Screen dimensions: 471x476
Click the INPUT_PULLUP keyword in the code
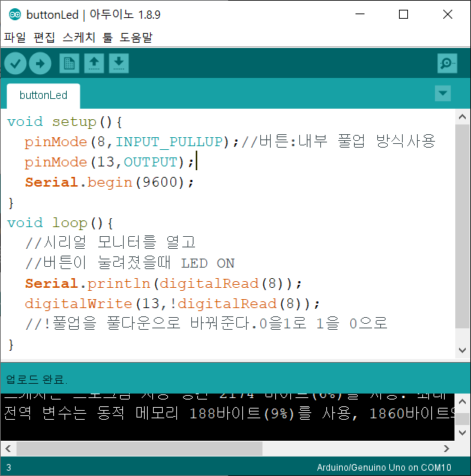(x=169, y=142)
